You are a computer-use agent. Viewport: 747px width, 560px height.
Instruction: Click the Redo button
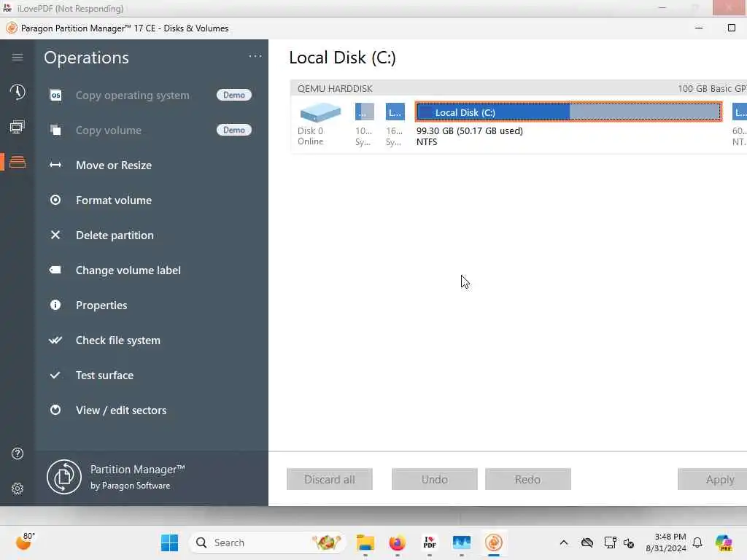tap(527, 479)
